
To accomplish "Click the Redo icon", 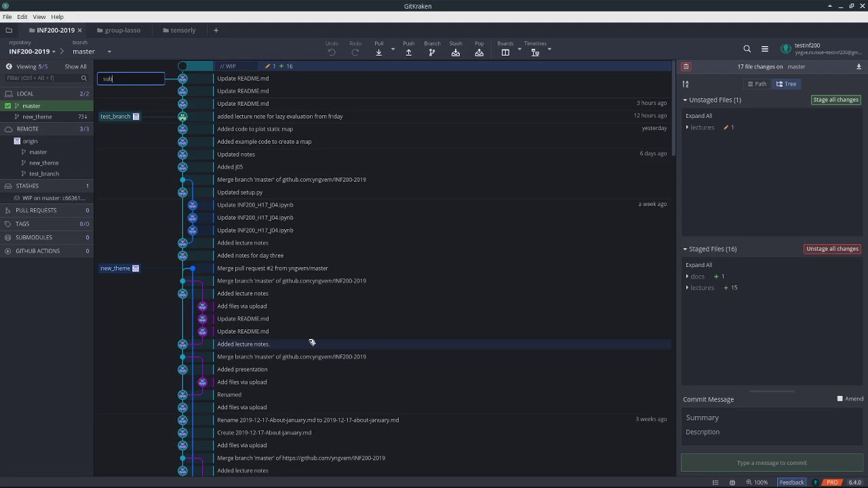I will 355,53.
